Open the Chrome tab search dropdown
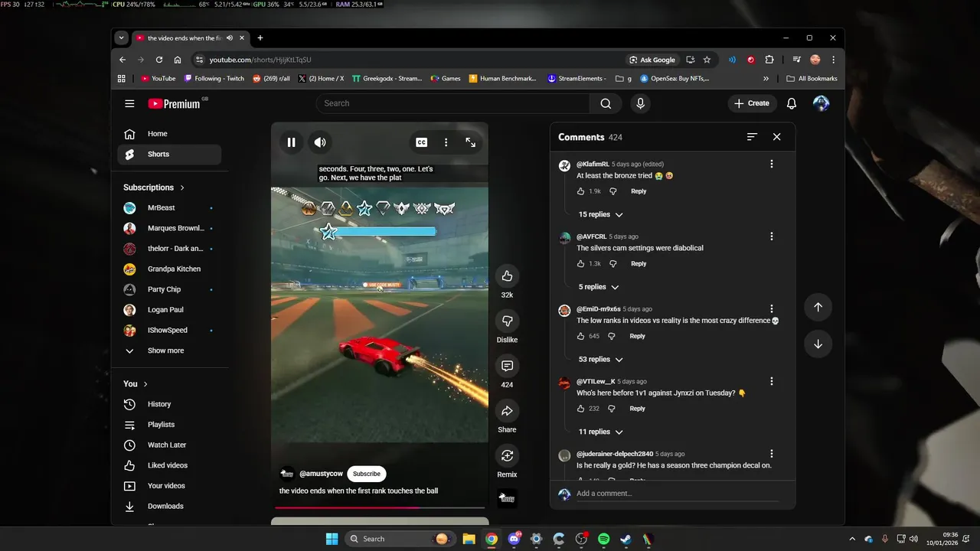 (121, 37)
